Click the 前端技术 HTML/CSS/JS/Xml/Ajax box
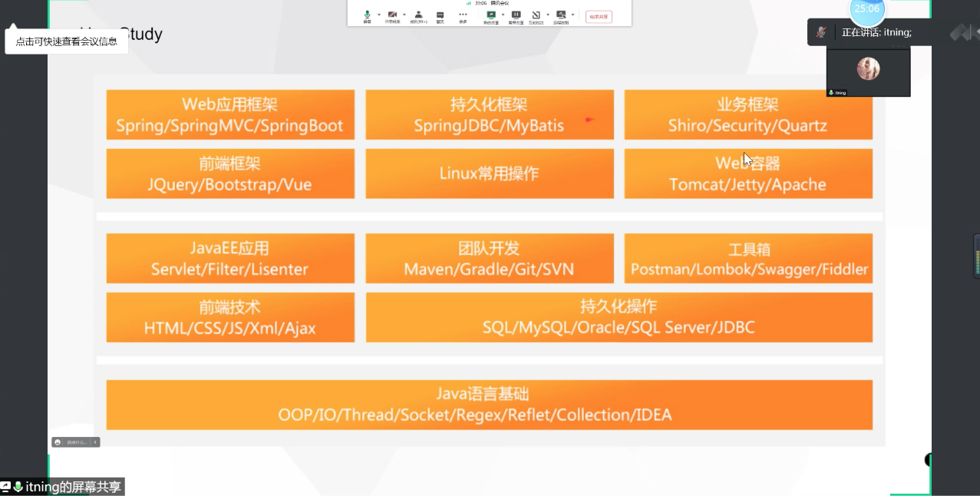This screenshot has width=980, height=496. point(230,317)
